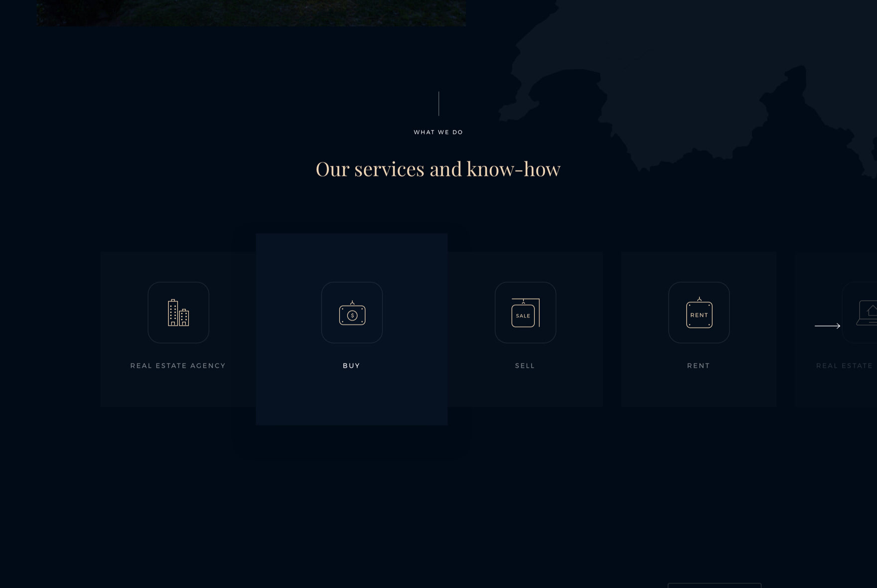This screenshot has height=588, width=877.
Task: Click the Real Estate Agency card background
Action: point(178,391)
